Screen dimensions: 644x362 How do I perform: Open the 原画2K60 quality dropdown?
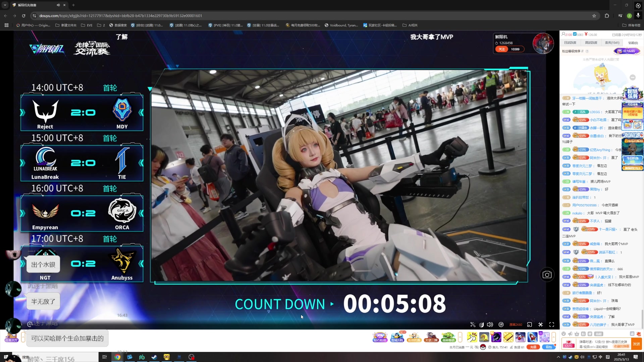[516, 324]
